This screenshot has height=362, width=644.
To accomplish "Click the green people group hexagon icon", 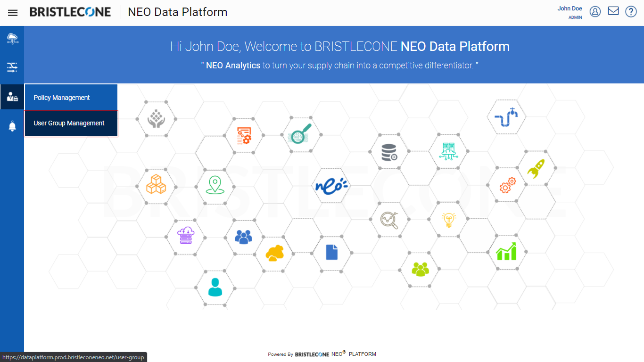I will click(421, 269).
